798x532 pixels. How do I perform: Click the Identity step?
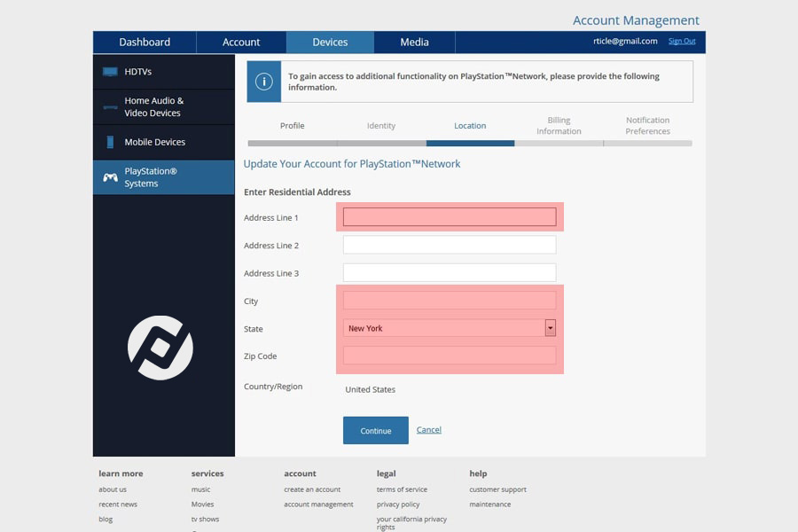[x=381, y=126]
